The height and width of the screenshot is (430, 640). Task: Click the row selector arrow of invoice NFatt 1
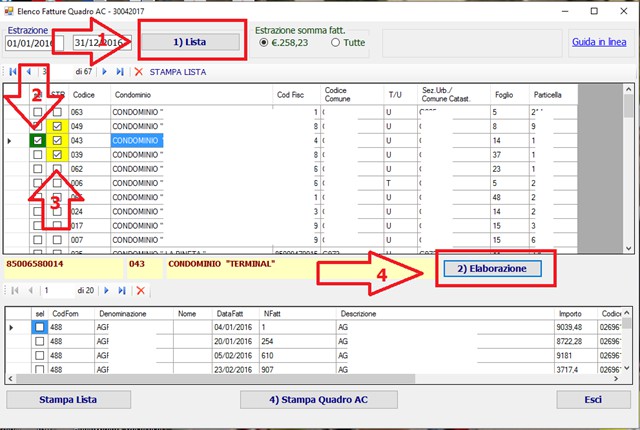(x=11, y=327)
